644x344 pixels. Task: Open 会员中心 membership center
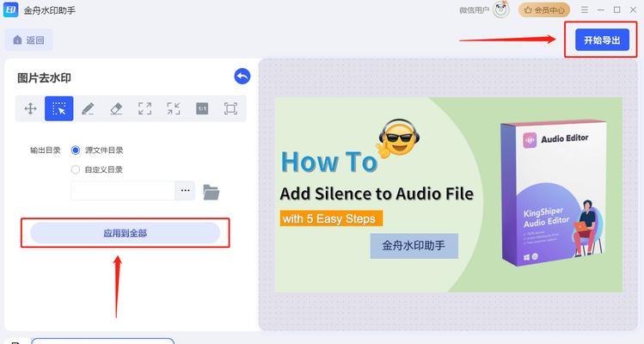[544, 9]
